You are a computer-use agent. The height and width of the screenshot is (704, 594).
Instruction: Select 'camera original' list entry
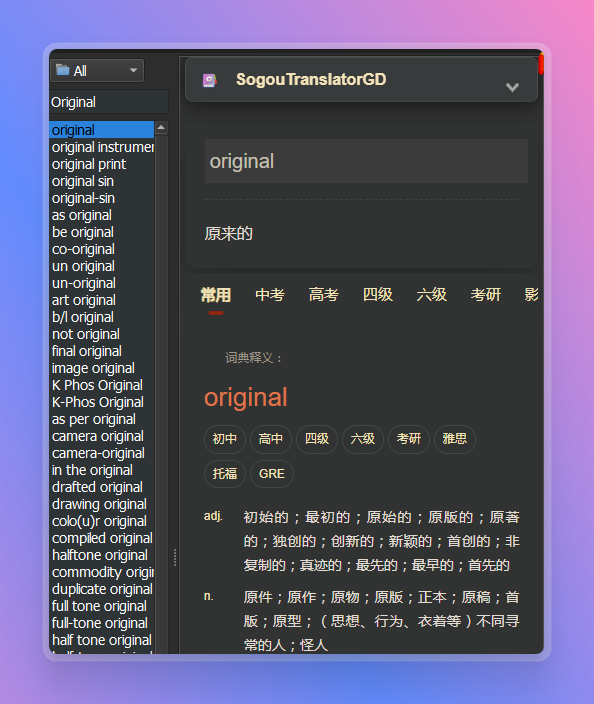coord(101,436)
